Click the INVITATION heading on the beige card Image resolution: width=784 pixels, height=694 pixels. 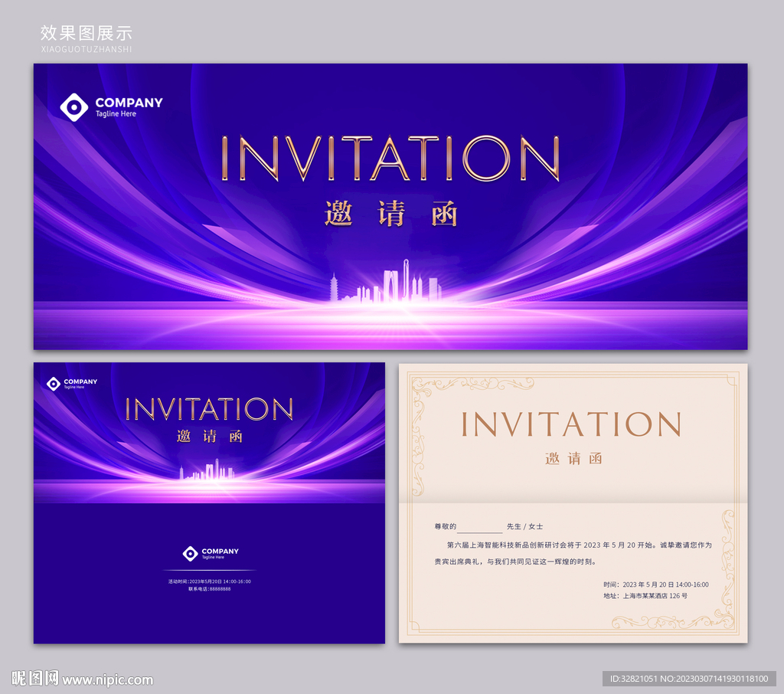571,424
